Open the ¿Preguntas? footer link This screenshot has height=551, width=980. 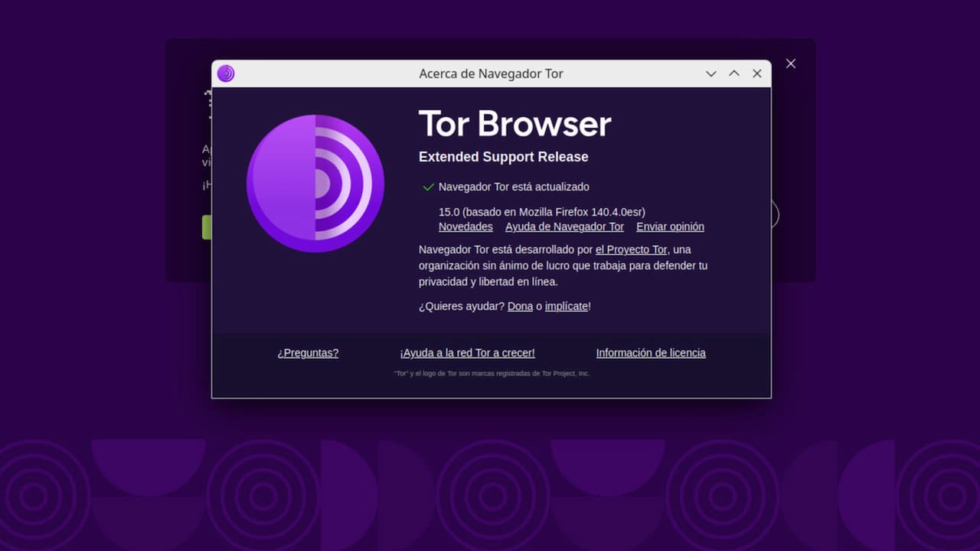point(308,353)
